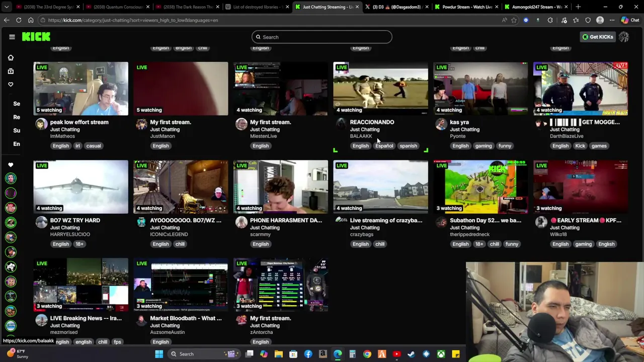Screen dimensions: 644x362
Task: Go to the Kick home logo
Action: (36, 37)
